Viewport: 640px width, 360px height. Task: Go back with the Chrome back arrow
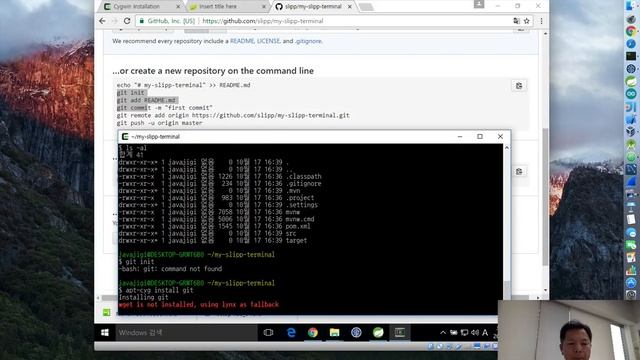pos(102,21)
